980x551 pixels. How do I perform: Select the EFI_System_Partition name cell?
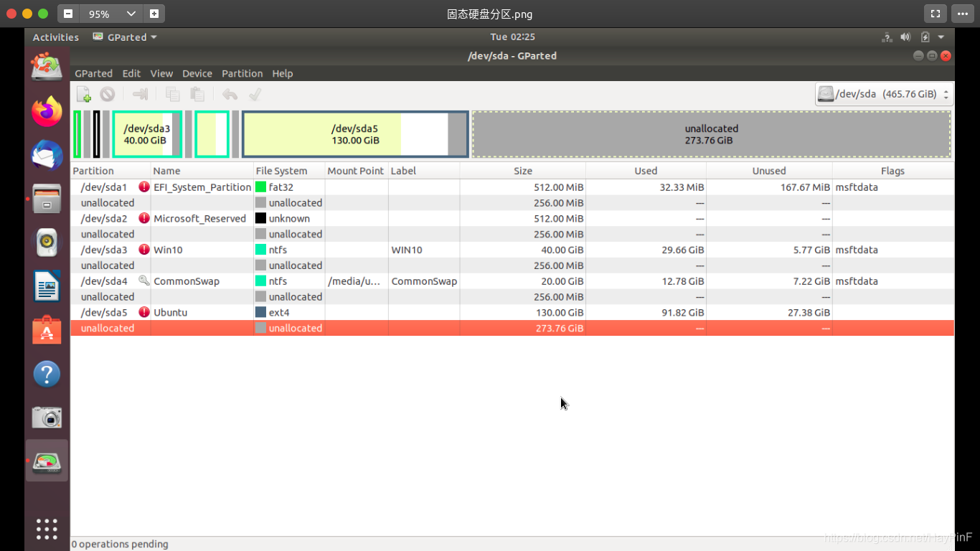pos(202,187)
